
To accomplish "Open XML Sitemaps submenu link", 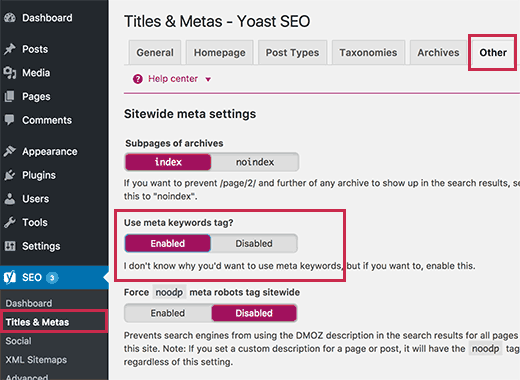I will click(36, 360).
